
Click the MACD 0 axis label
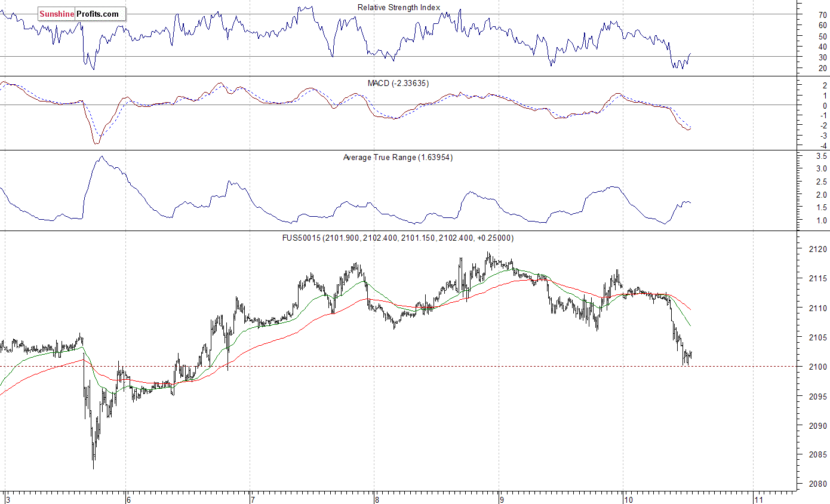coord(825,106)
